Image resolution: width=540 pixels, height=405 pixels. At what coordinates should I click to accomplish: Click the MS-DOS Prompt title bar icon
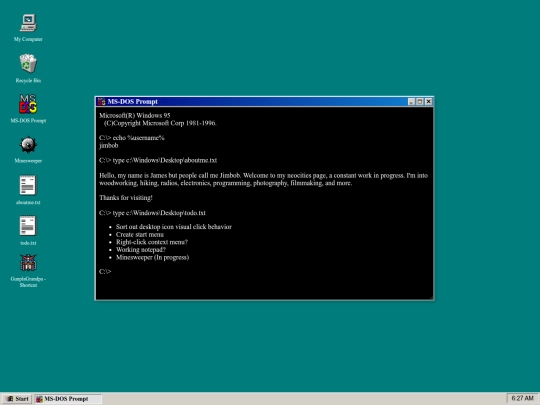[x=101, y=102]
